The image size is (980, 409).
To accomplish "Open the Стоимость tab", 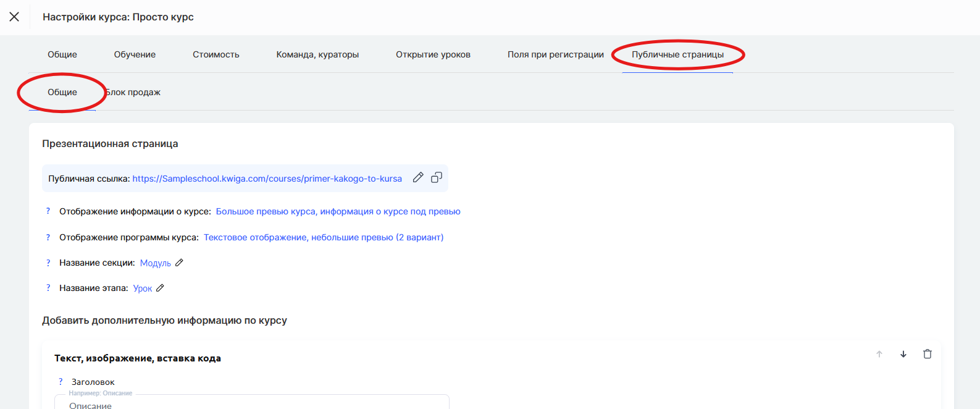I will click(x=216, y=54).
